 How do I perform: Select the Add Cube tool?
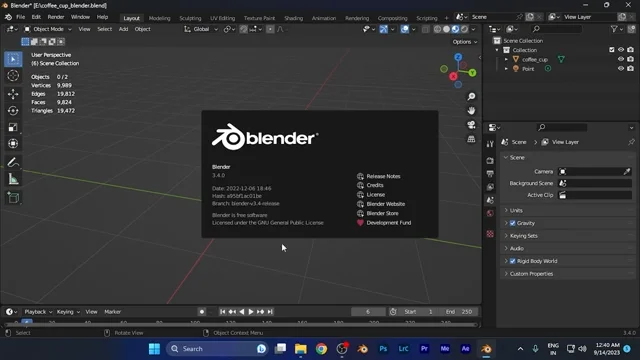[x=13, y=198]
